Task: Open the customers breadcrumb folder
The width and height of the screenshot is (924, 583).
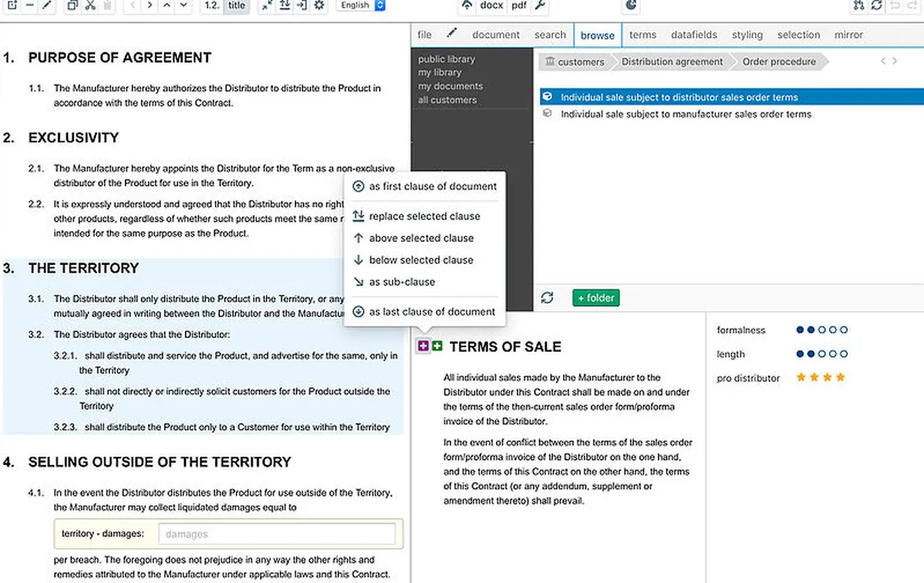Action: 574,62
